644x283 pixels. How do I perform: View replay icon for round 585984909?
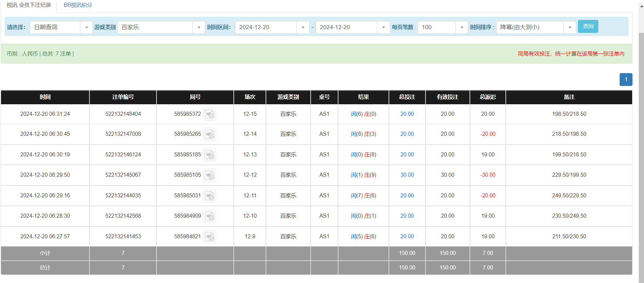209,216
